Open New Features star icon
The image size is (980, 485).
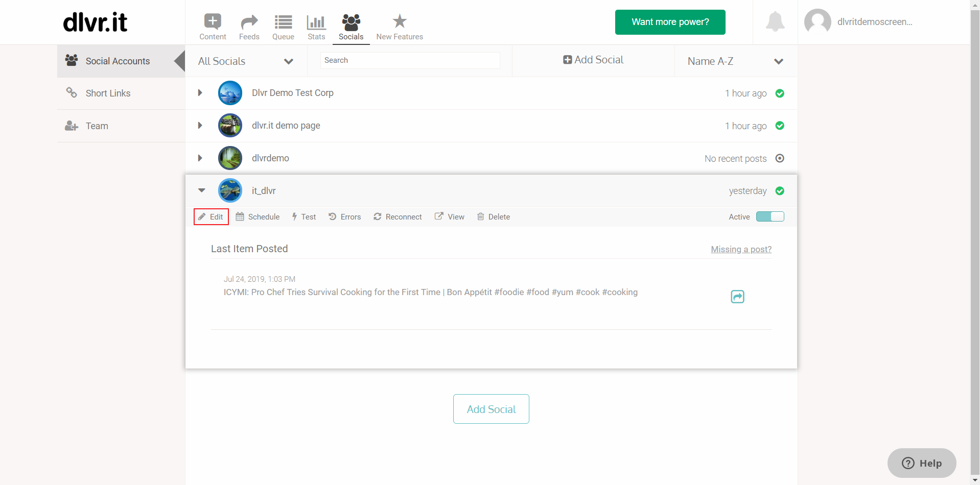(x=400, y=21)
